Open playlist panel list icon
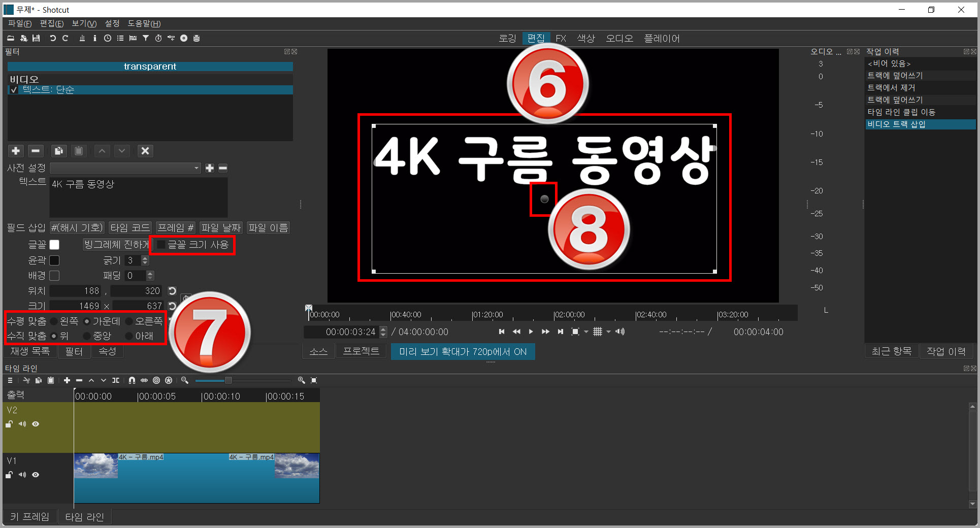The width and height of the screenshot is (980, 528). tap(120, 38)
